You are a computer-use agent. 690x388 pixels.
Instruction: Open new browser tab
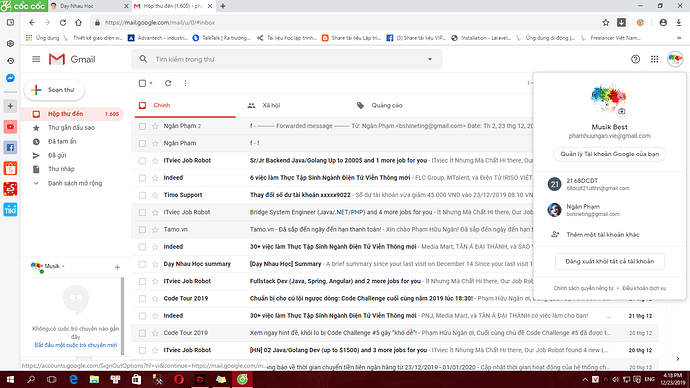tap(223, 6)
